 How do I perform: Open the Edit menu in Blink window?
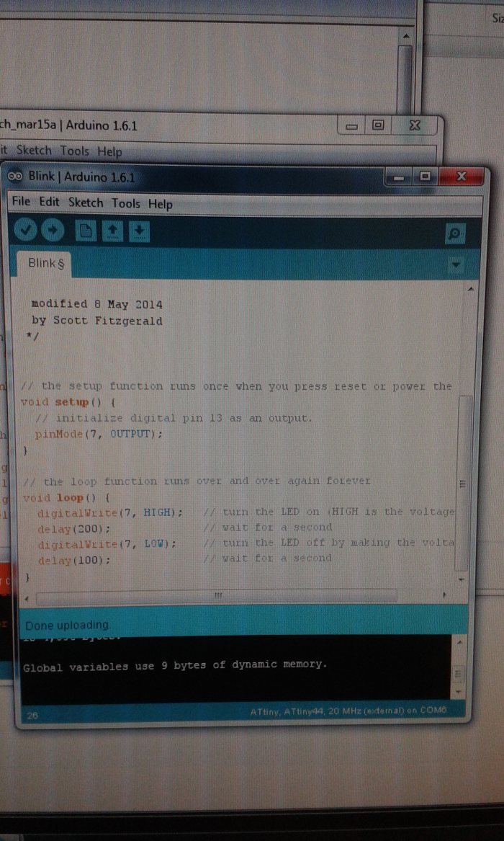point(49,203)
